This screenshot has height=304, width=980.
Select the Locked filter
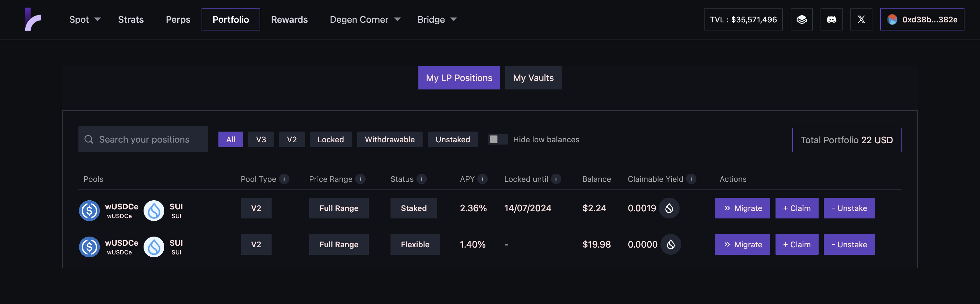pos(330,140)
